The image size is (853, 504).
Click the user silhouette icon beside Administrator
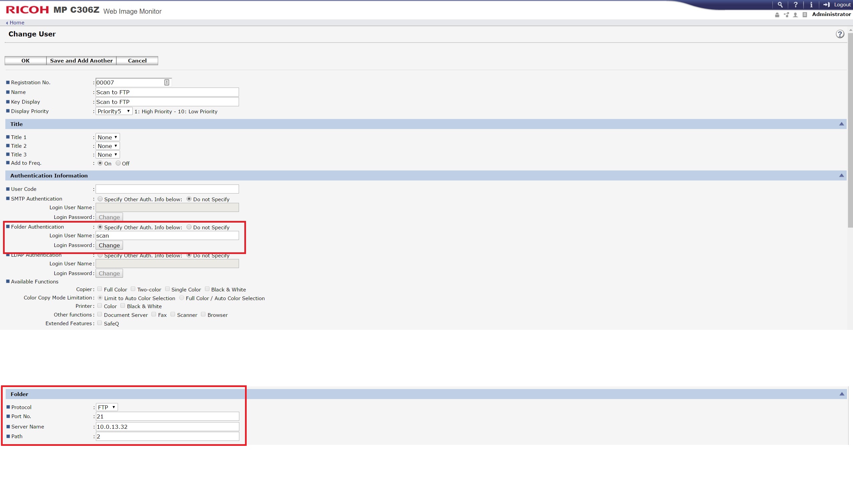(x=795, y=15)
